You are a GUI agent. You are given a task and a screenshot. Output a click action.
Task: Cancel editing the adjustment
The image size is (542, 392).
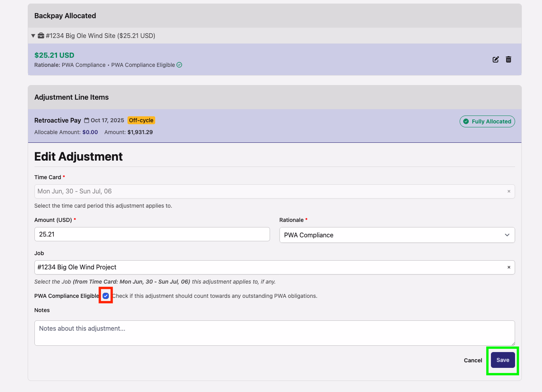point(473,360)
